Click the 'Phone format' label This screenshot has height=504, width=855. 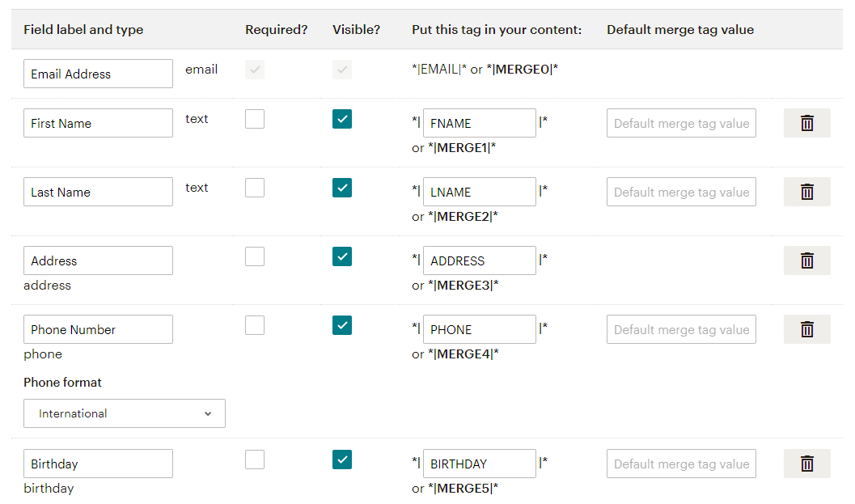[x=62, y=383]
